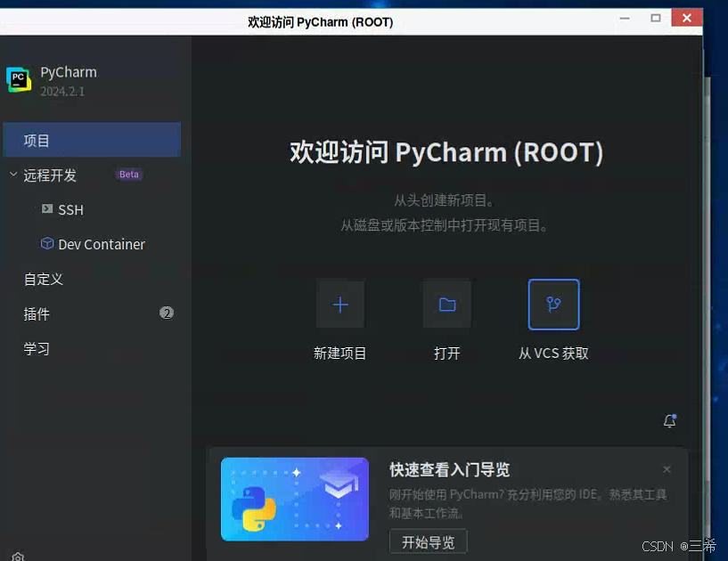Screen dimensions: 728x561
Task: Click the PyCharm logo icon
Action: pos(20,79)
